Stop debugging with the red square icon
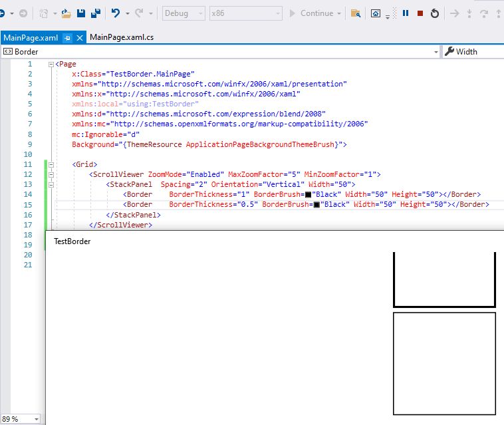 [420, 13]
